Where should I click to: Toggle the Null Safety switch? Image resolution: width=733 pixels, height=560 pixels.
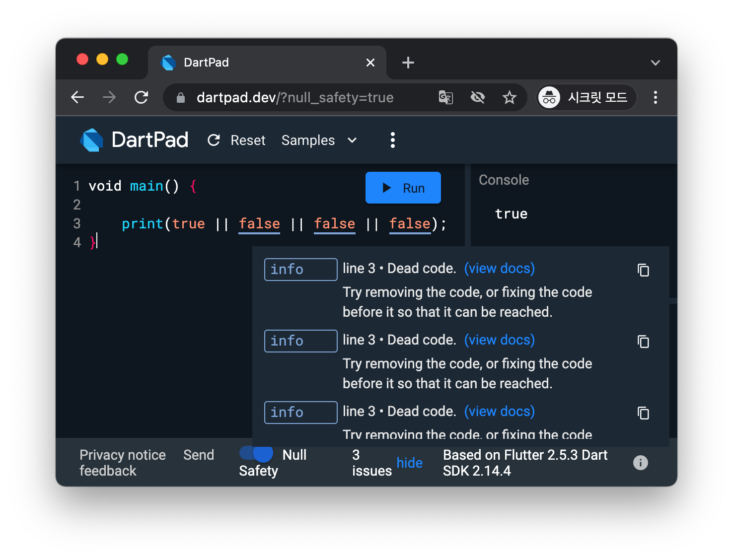tap(256, 453)
